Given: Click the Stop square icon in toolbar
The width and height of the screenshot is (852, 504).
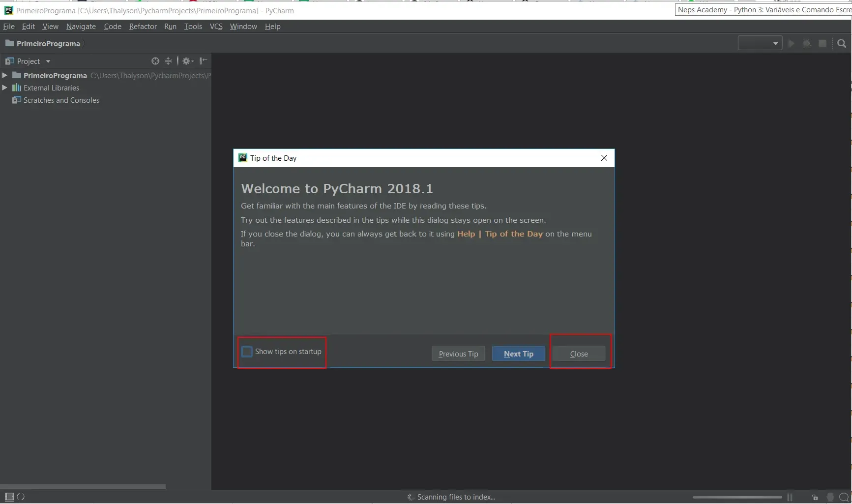Looking at the screenshot, I should coord(823,44).
